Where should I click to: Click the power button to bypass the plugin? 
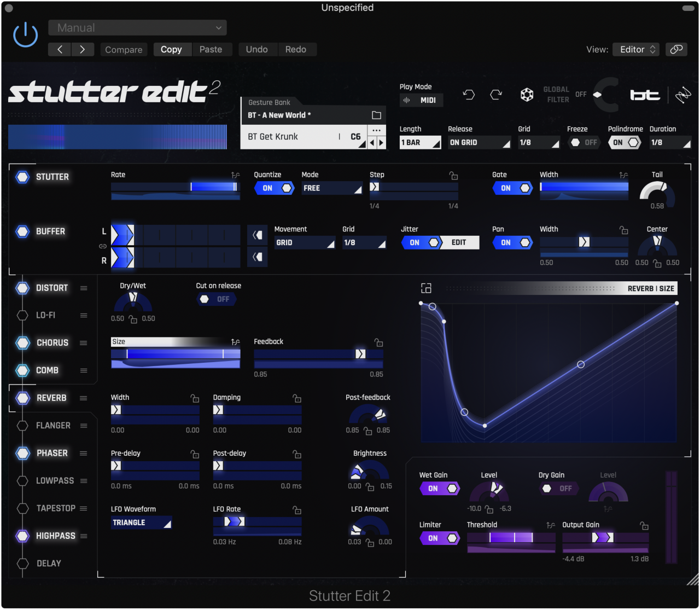coord(25,34)
